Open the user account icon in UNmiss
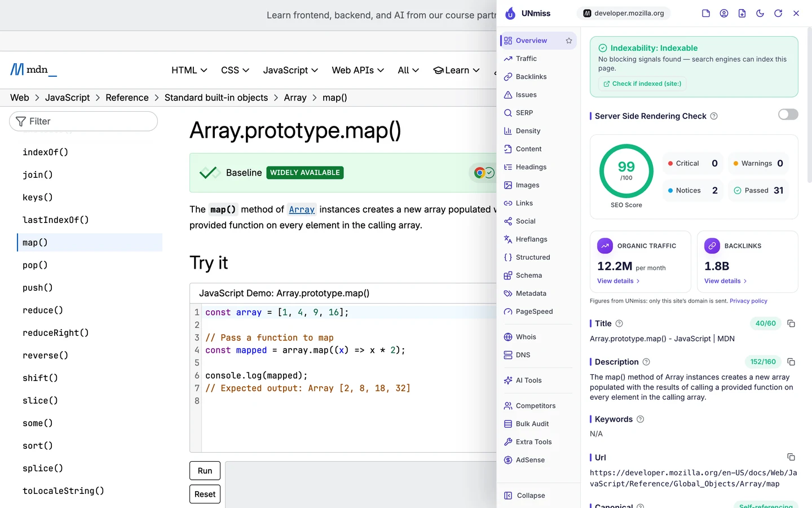This screenshot has height=508, width=812. (724, 14)
